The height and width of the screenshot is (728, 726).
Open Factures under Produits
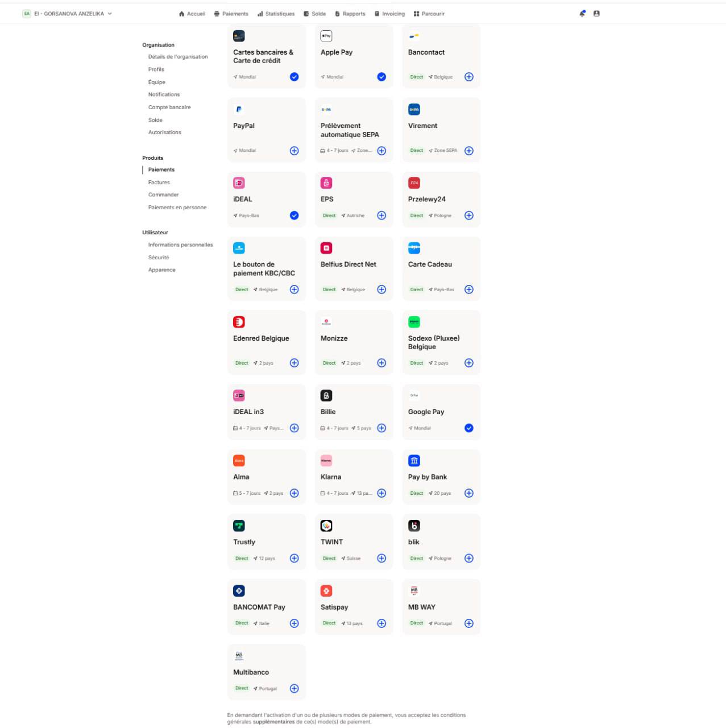click(159, 183)
